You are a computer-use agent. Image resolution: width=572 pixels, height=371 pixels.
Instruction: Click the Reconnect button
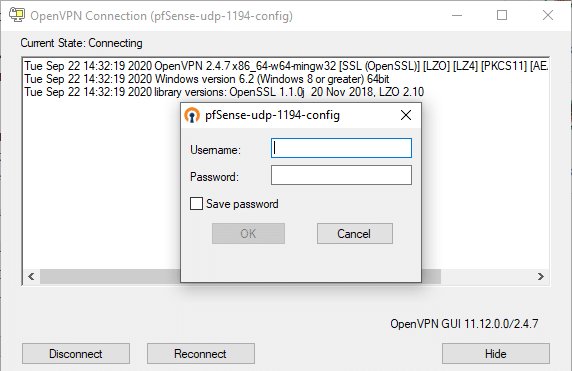coord(201,353)
